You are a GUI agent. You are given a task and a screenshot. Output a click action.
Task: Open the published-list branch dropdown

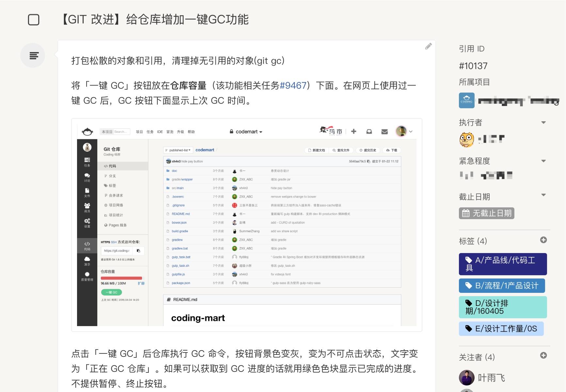pyautogui.click(x=178, y=150)
